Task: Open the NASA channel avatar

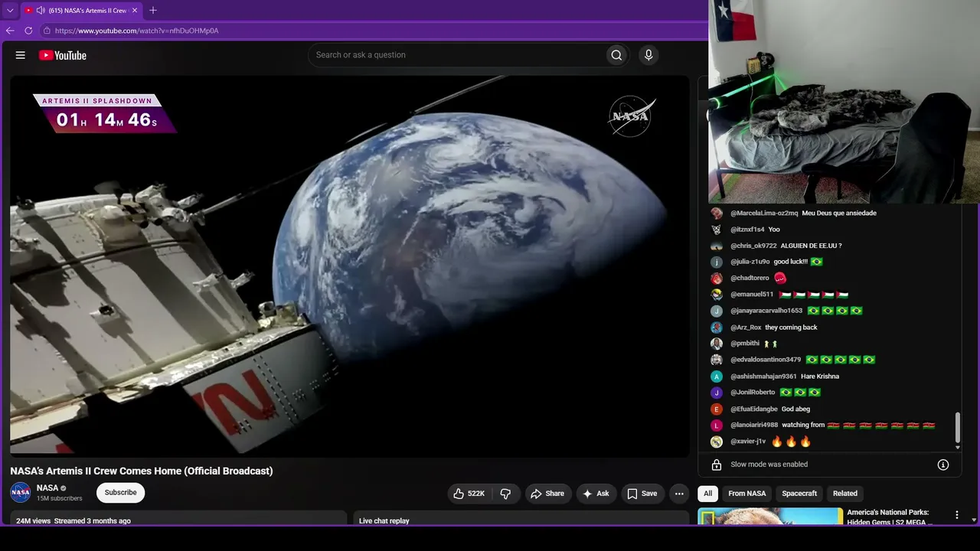Action: click(x=21, y=493)
